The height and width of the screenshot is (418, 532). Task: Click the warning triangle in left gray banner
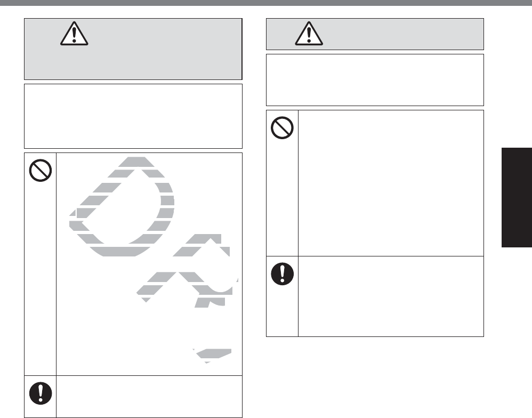(x=74, y=34)
